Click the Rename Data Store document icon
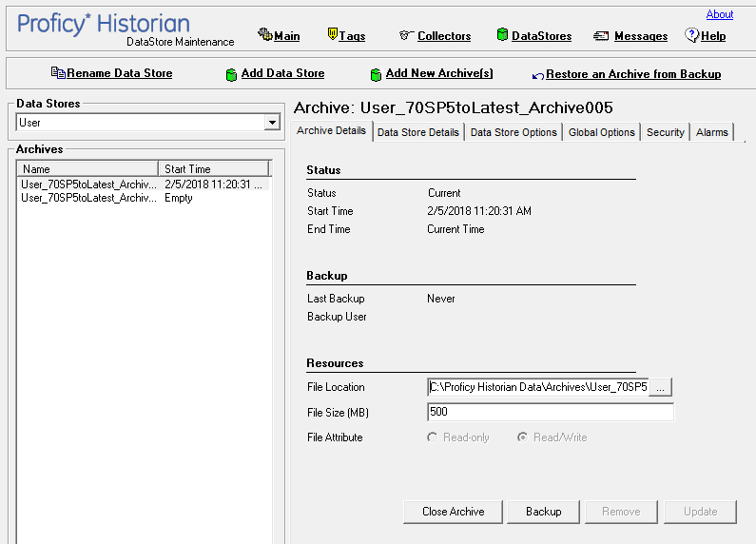This screenshot has width=756, height=544. pos(58,73)
